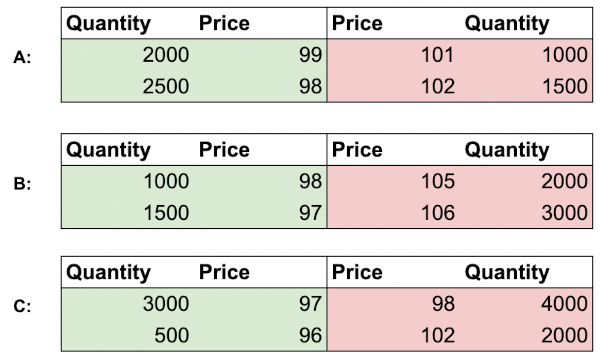Click table C's right Quantity header
This screenshot has height=361, width=600.
(507, 273)
